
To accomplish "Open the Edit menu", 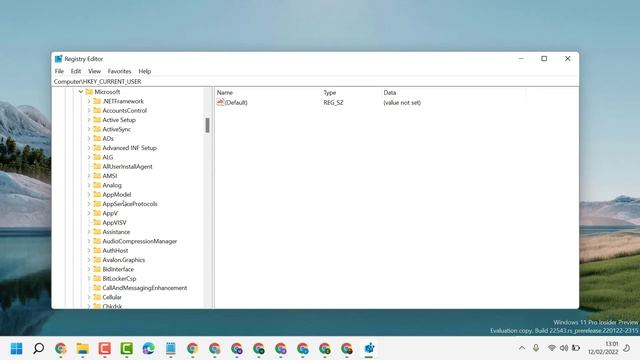I will click(x=76, y=71).
